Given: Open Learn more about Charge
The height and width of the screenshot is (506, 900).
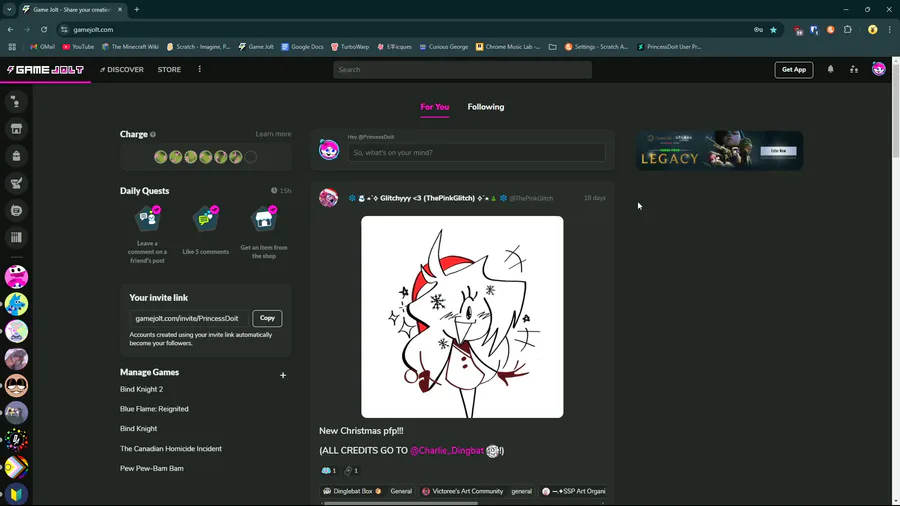Looking at the screenshot, I should pyautogui.click(x=273, y=134).
